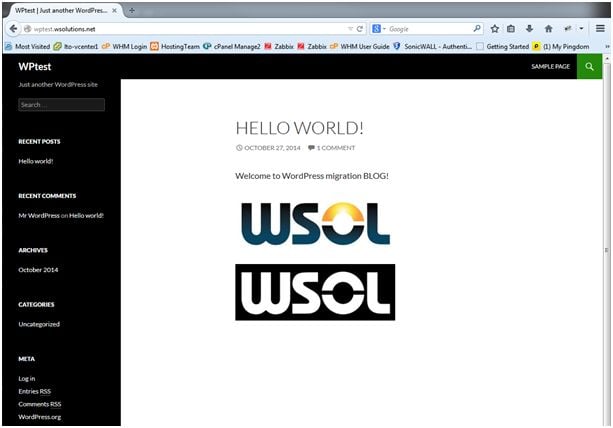Click the search magnifier in Google box
Screen dimensions: 613x428
(x=477, y=29)
